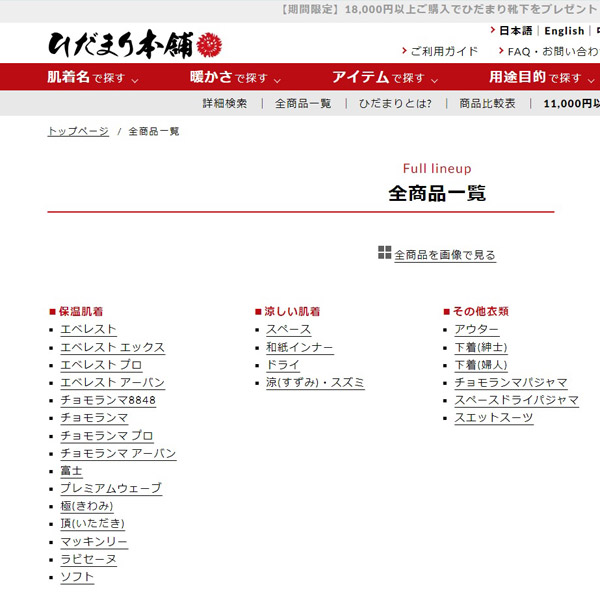Open チョモランマ プロ link
The width and height of the screenshot is (600, 600).
107,436
